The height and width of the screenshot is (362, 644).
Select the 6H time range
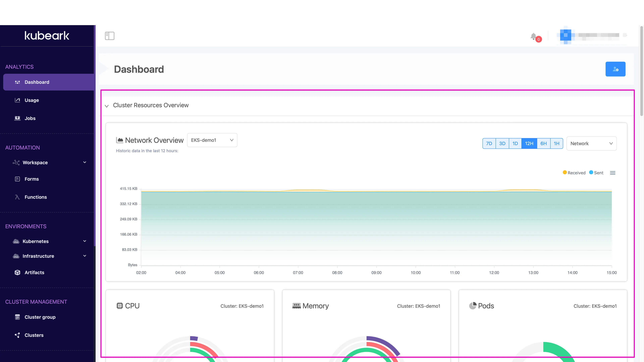(544, 143)
